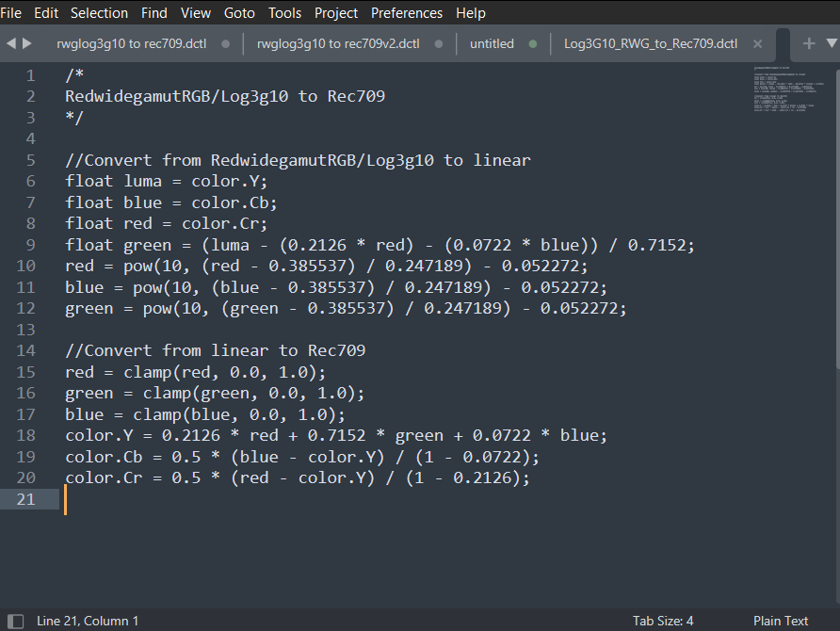The width and height of the screenshot is (840, 631).
Task: Click line number 1 in gutter
Action: pyautogui.click(x=30, y=75)
